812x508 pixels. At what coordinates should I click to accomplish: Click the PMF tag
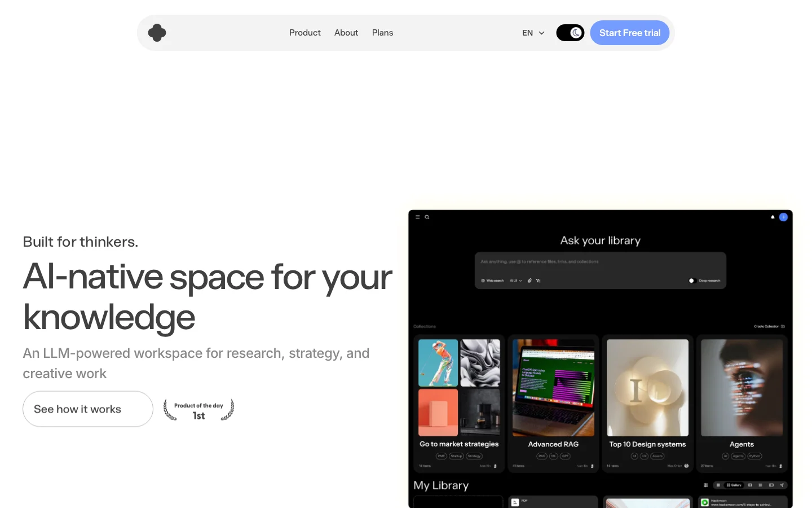442,456
